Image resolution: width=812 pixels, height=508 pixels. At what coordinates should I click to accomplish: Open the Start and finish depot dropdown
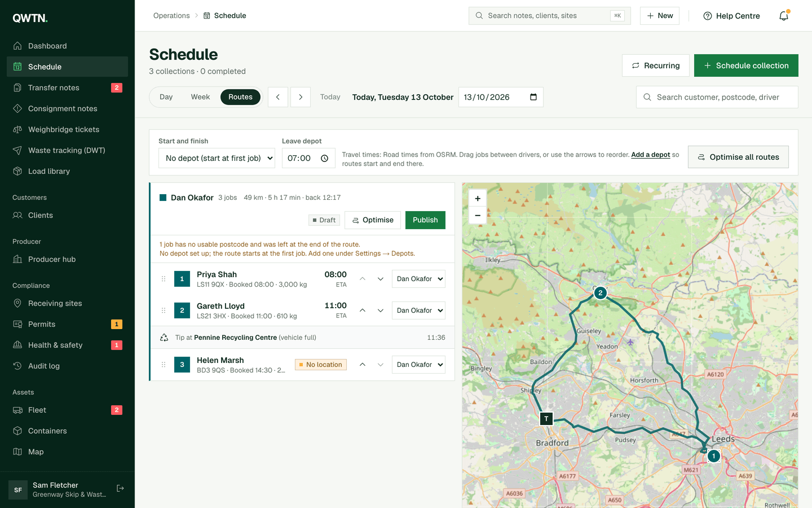click(x=217, y=158)
